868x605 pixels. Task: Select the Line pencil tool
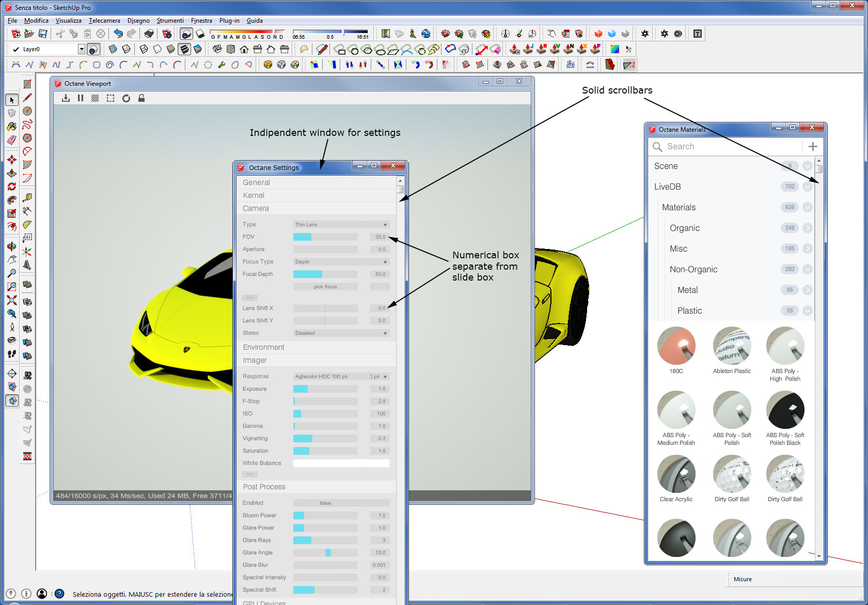click(x=27, y=98)
